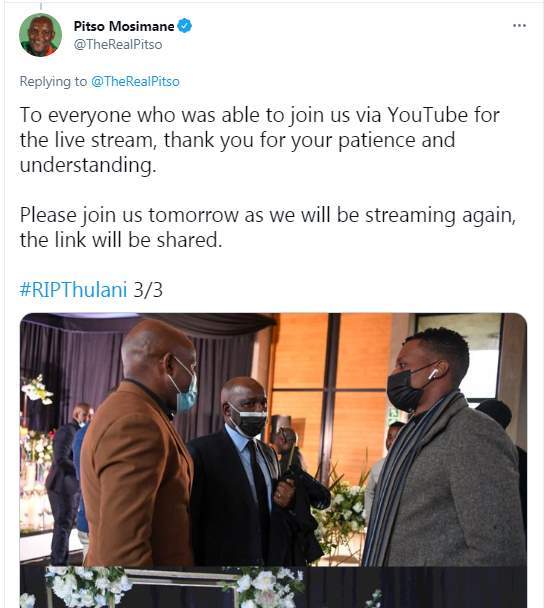View the bottom-left white flowers image
Screen dimensions: 544x608
coord(162,587)
